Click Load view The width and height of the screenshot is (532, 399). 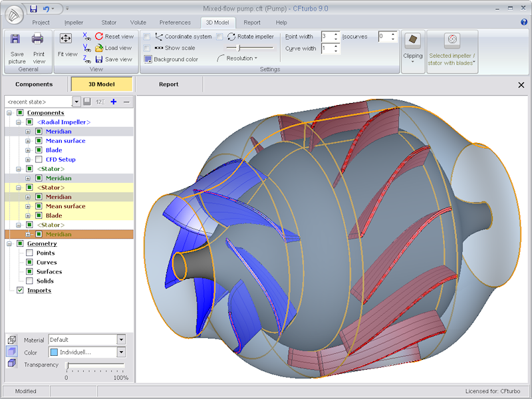pyautogui.click(x=113, y=48)
